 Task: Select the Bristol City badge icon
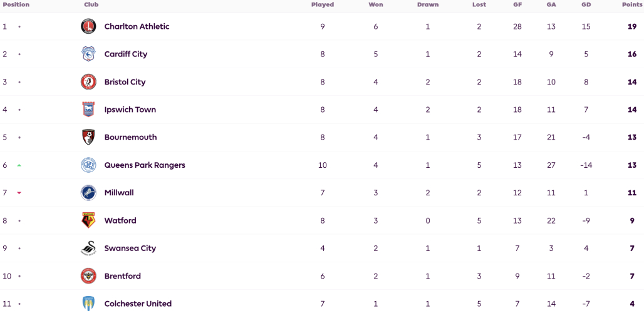coord(88,82)
